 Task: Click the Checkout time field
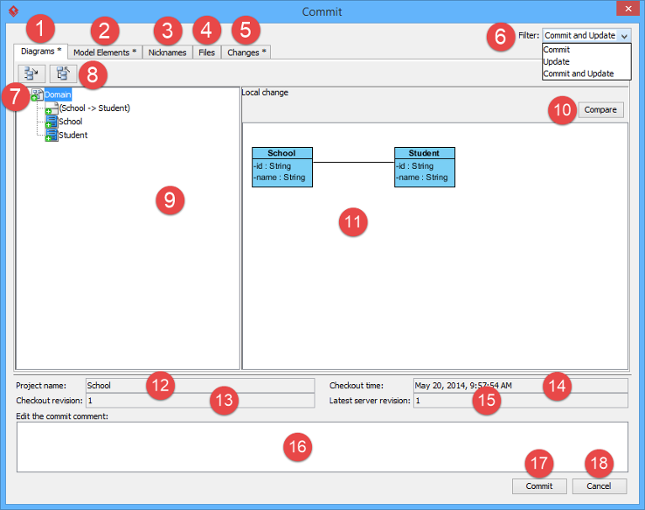point(521,385)
